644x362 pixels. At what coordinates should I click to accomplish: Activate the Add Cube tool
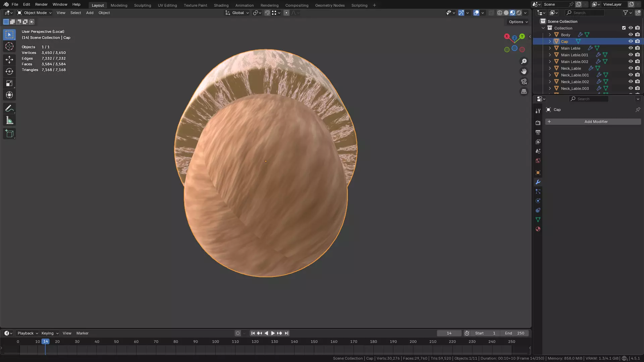[x=9, y=134]
